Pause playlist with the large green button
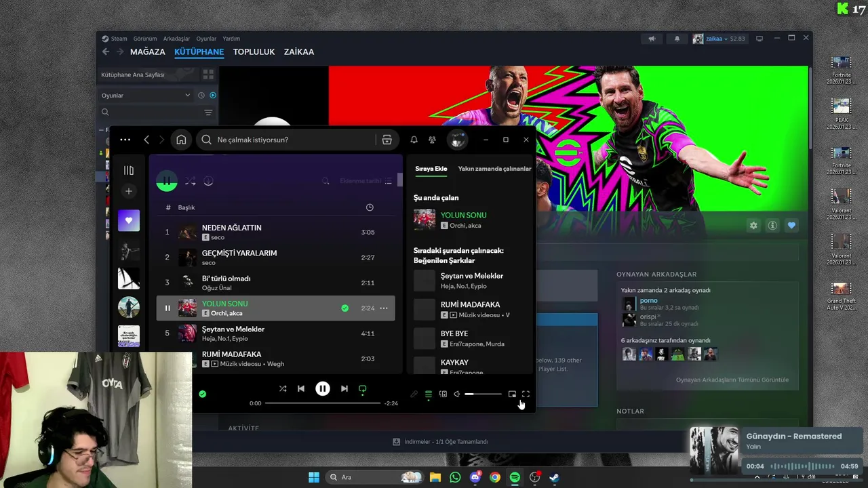 (167, 181)
